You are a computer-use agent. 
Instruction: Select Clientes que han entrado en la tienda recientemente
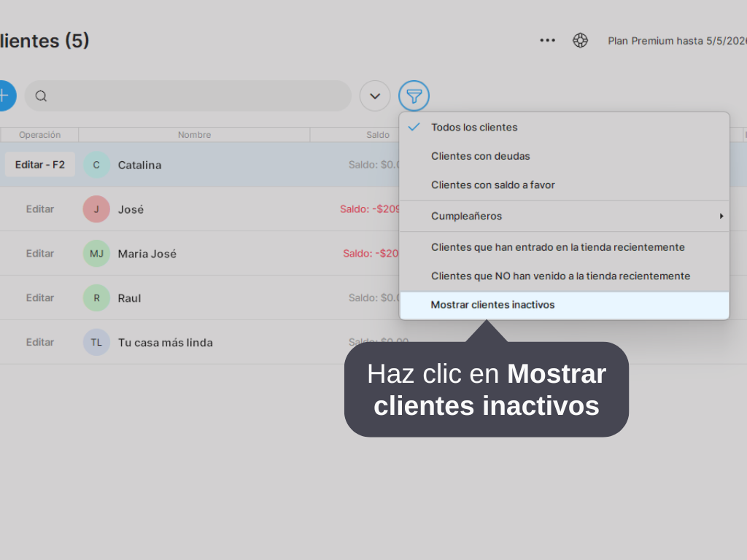564,247
